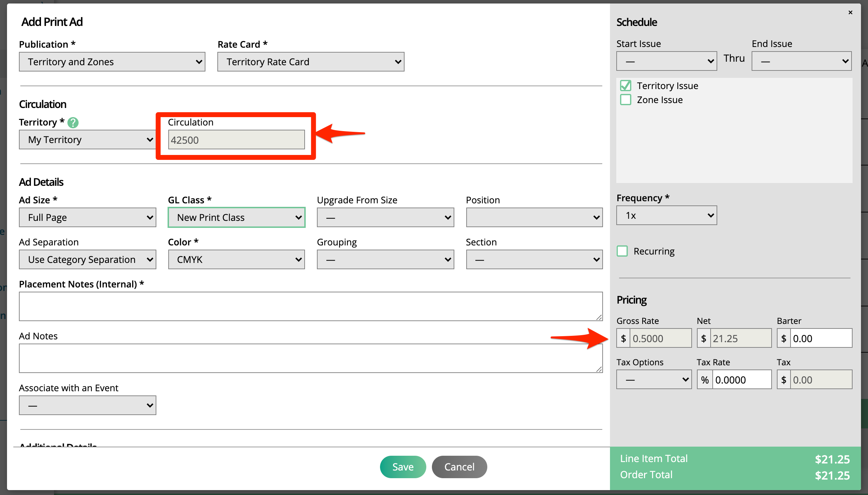Click the Cancel button

459,467
